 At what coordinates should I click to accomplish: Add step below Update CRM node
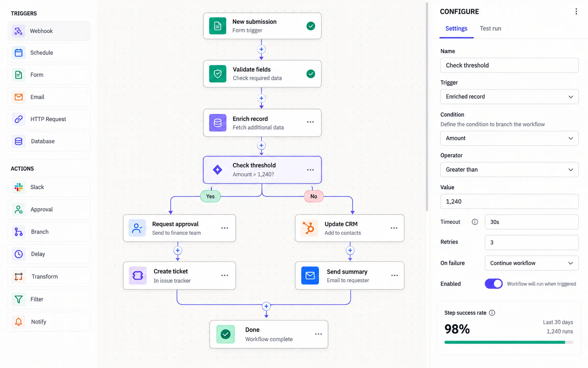pyautogui.click(x=350, y=250)
